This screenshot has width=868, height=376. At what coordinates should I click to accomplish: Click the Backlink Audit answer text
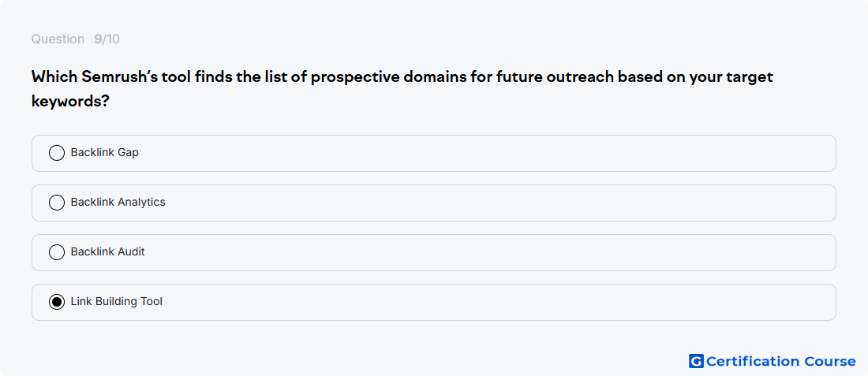(108, 251)
